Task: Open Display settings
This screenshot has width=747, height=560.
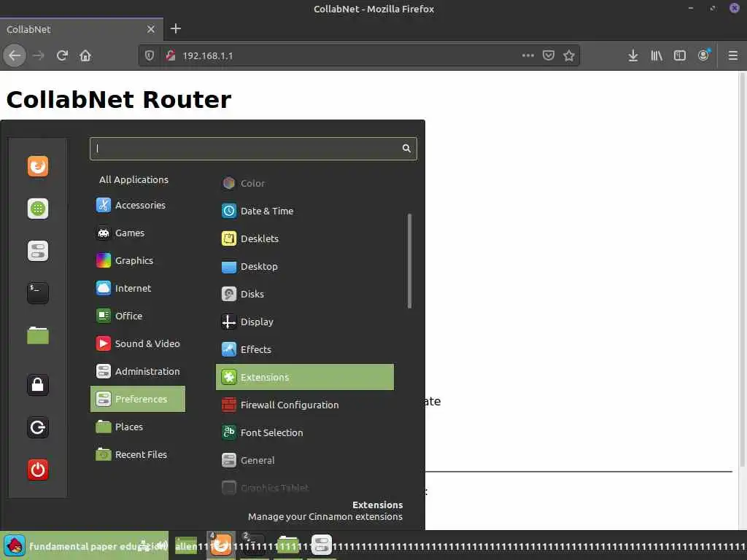Action: (x=305, y=322)
